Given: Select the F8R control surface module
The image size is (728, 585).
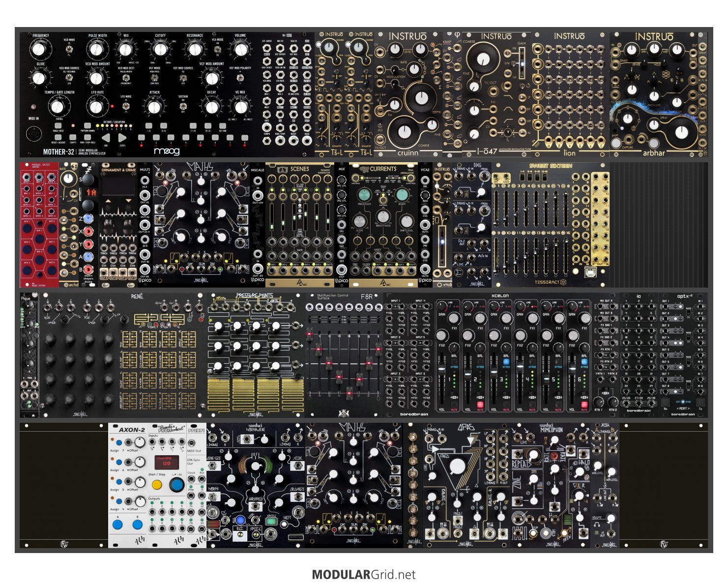Looking at the screenshot, I should click(344, 355).
